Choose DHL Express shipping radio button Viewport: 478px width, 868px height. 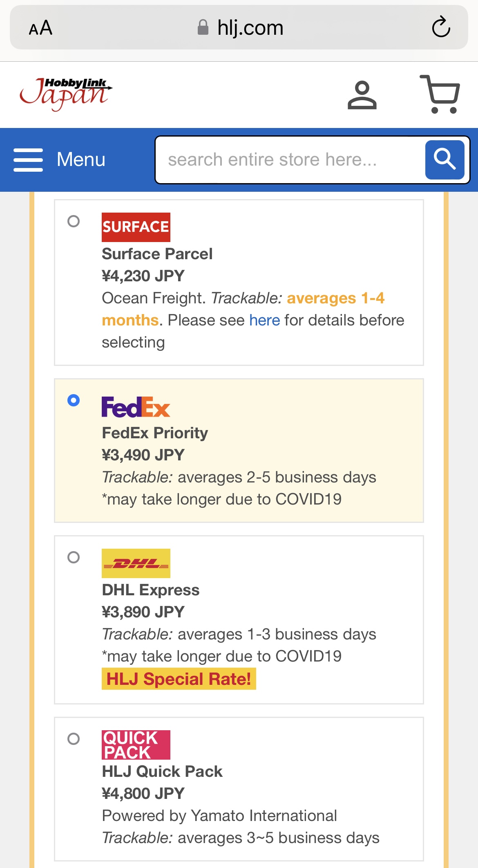74,557
